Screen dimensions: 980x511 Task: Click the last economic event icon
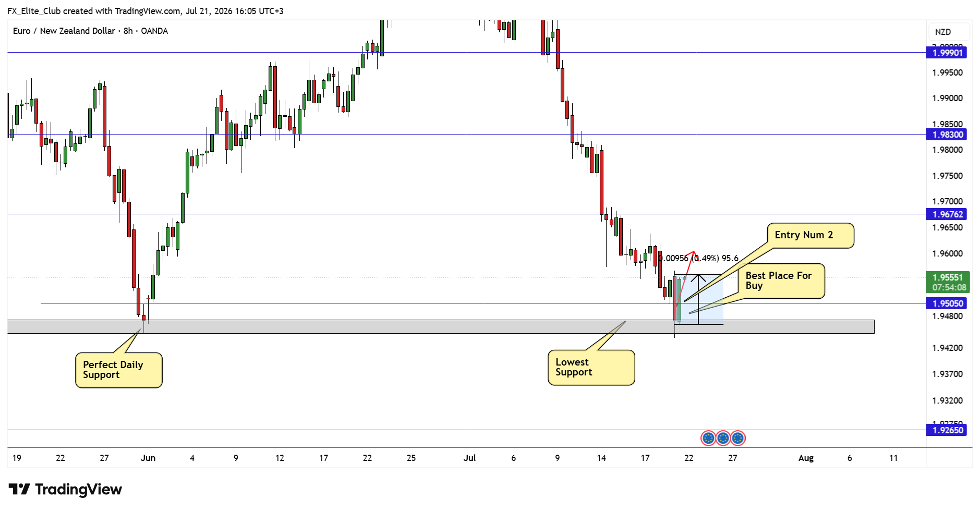737,439
